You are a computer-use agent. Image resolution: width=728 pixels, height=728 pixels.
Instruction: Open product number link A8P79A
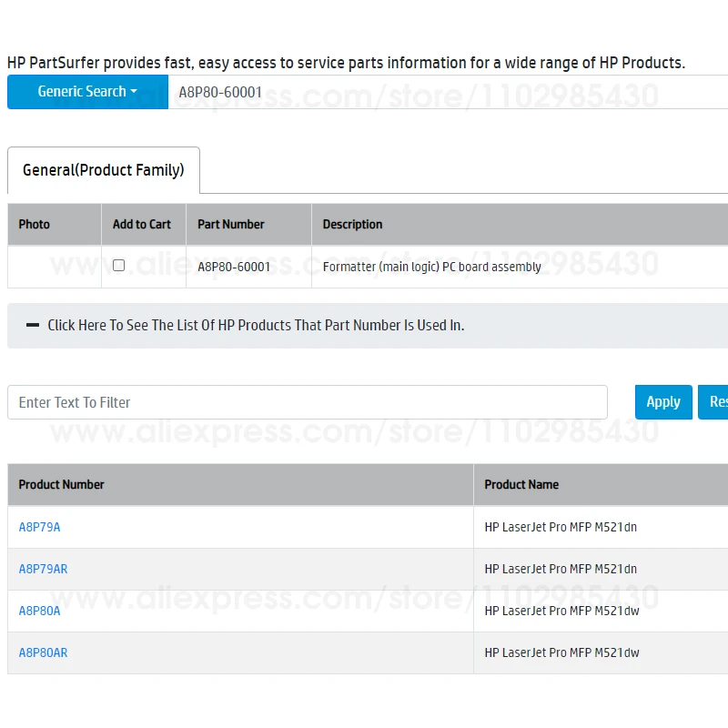click(40, 527)
